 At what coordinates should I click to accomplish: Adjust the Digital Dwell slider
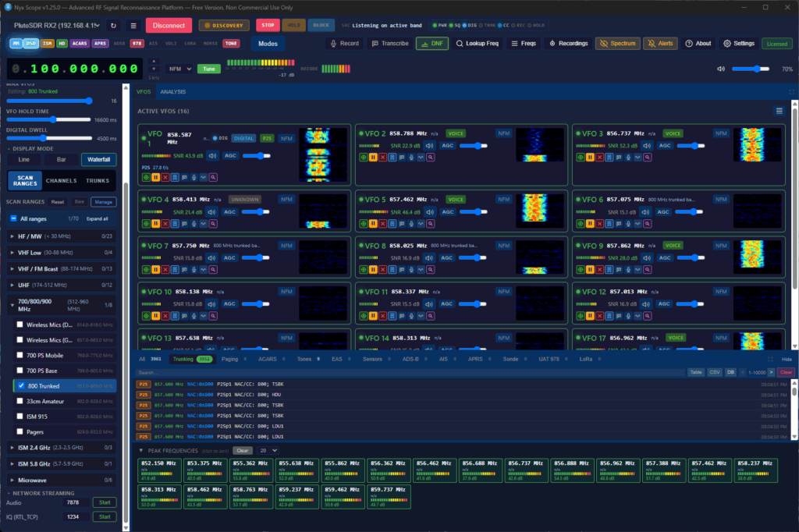(x=48, y=138)
